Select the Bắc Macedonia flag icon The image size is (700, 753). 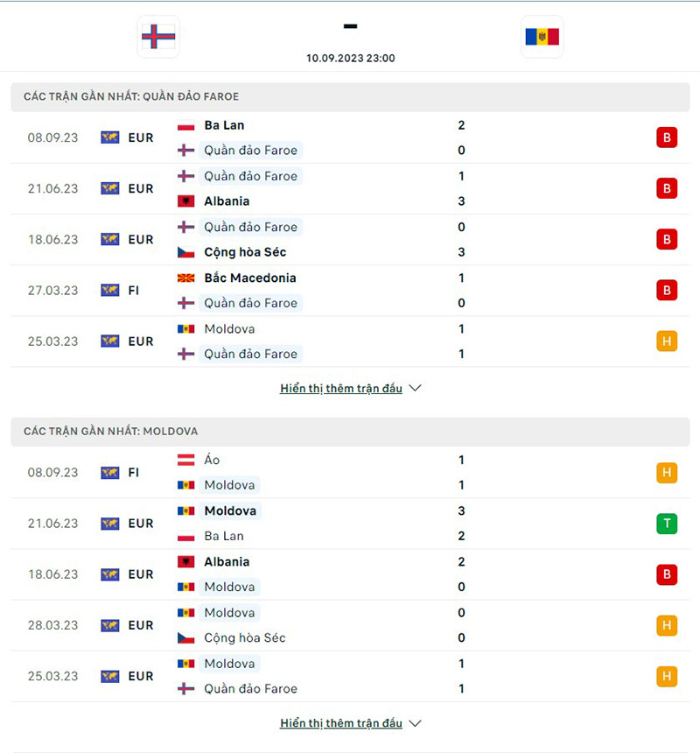pos(184,278)
